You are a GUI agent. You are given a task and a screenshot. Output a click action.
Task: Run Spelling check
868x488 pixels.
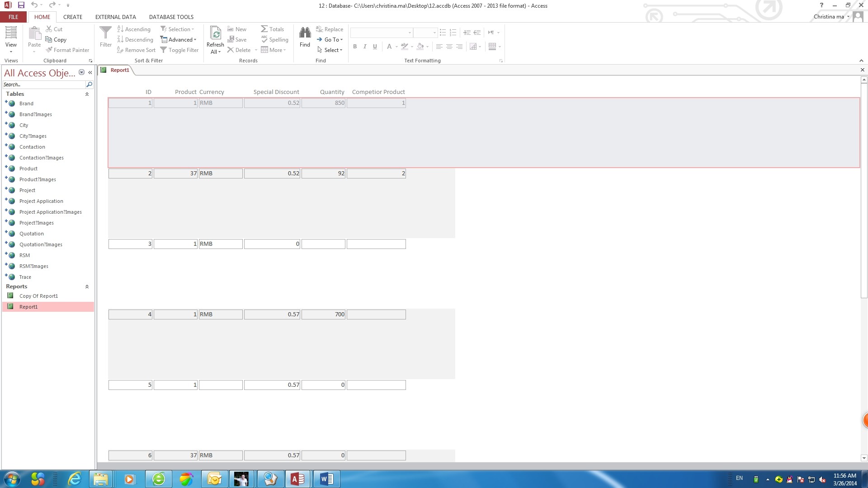274,40
